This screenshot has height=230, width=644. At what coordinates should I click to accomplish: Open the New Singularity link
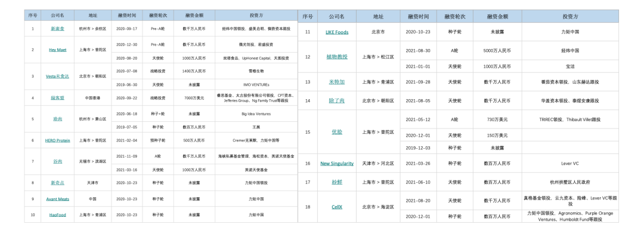pyautogui.click(x=337, y=163)
